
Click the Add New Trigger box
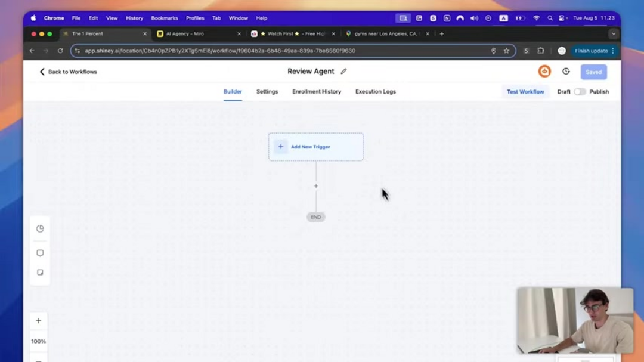[316, 147]
